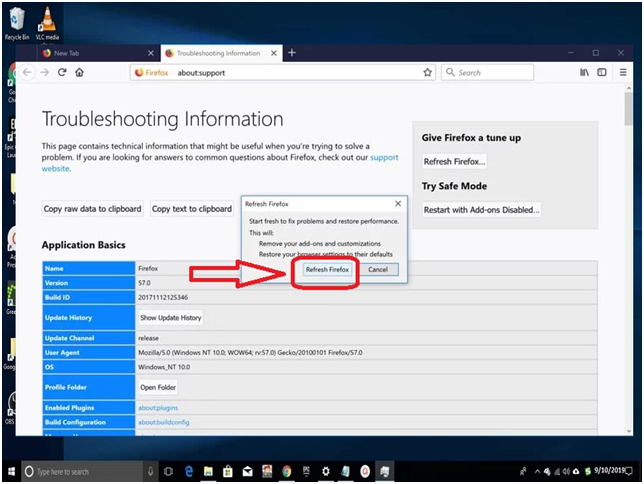The height and width of the screenshot is (484, 644).
Task: Copy raw data to clipboard
Action: [92, 209]
